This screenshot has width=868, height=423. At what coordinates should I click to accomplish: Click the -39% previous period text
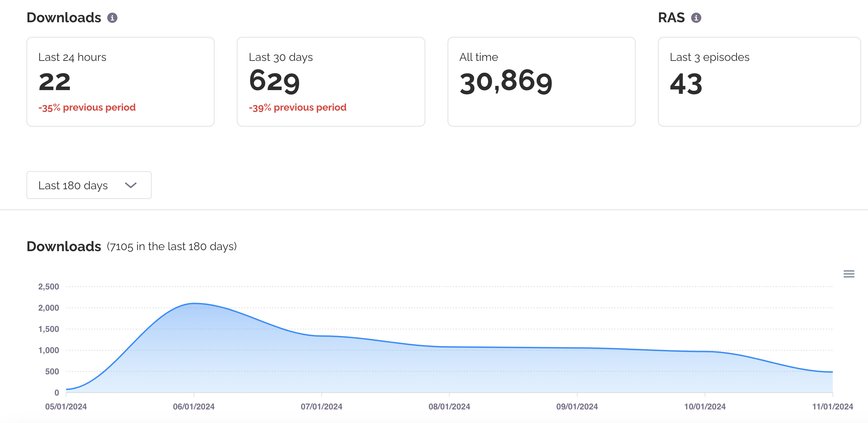(298, 107)
